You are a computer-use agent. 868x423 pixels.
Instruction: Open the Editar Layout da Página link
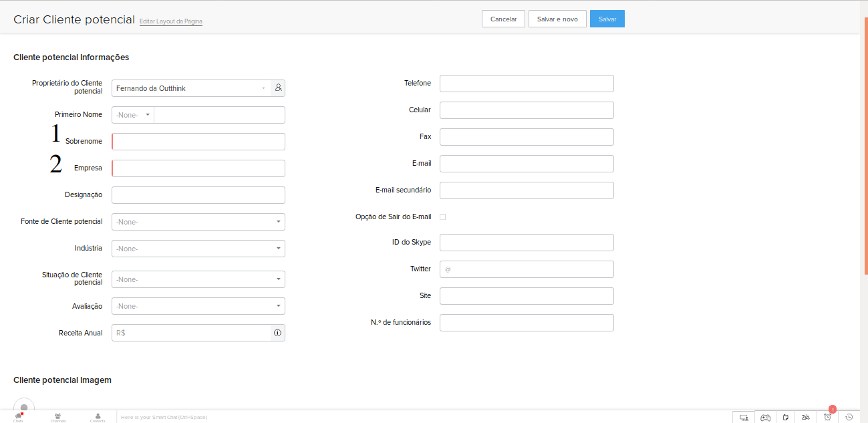[x=171, y=21]
